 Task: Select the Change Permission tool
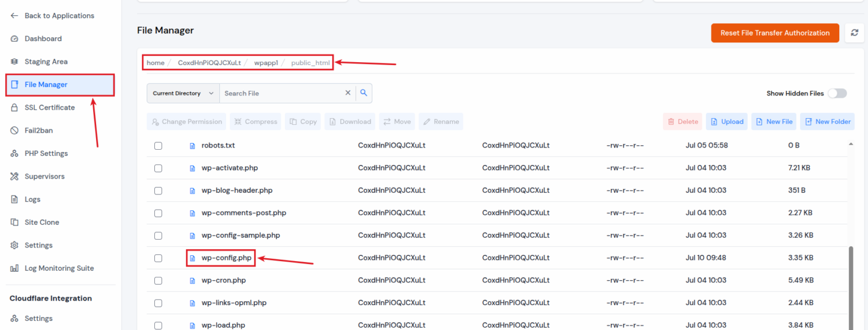[186, 121]
